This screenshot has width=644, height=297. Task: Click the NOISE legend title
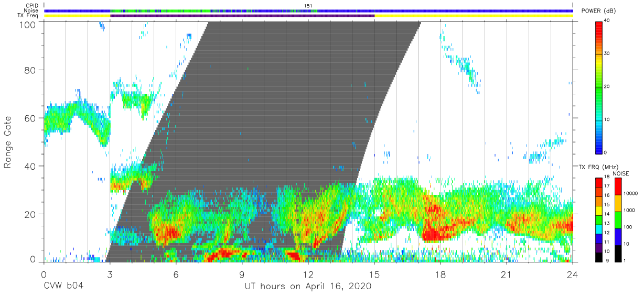(x=620, y=173)
